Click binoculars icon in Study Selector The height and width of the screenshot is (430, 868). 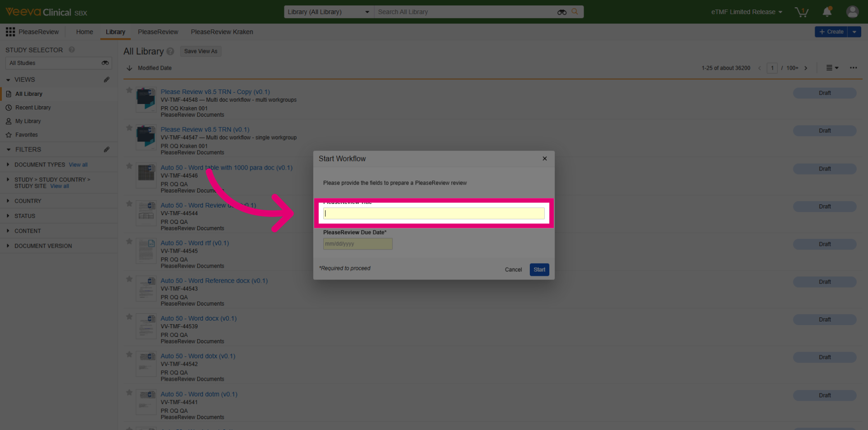(x=105, y=63)
